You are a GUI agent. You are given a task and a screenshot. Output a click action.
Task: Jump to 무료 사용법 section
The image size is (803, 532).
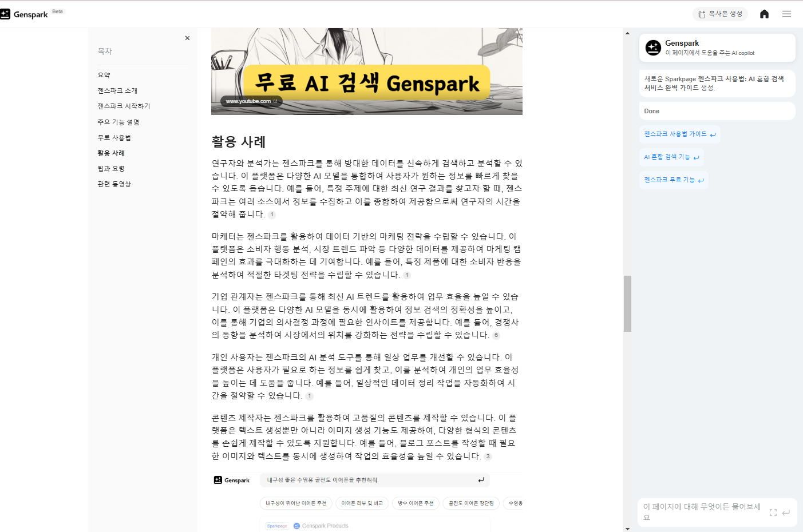(114, 137)
